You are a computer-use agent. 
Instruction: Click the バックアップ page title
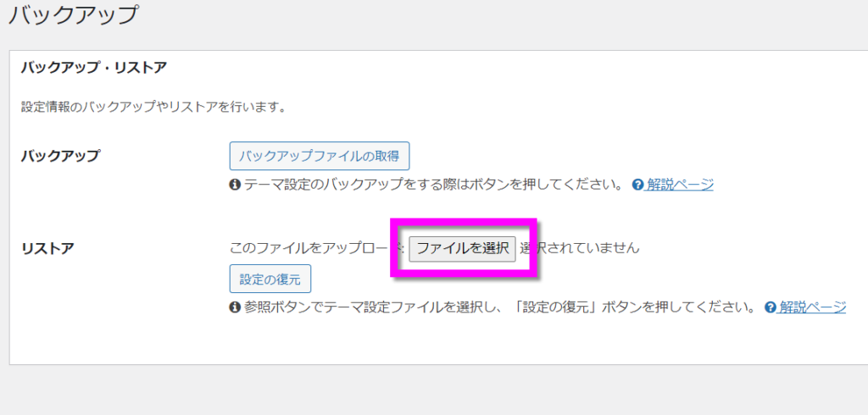coord(72,14)
